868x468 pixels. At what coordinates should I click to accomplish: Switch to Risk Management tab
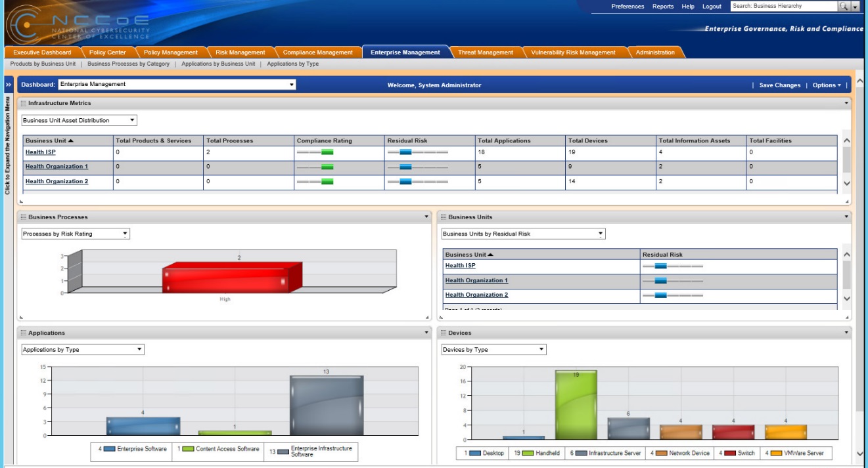[240, 53]
